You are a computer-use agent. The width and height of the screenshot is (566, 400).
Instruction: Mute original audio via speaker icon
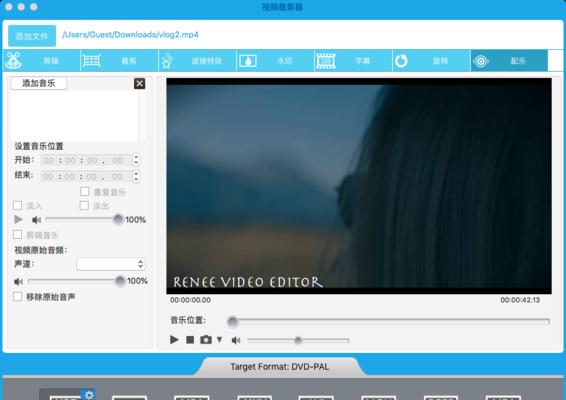click(x=18, y=281)
